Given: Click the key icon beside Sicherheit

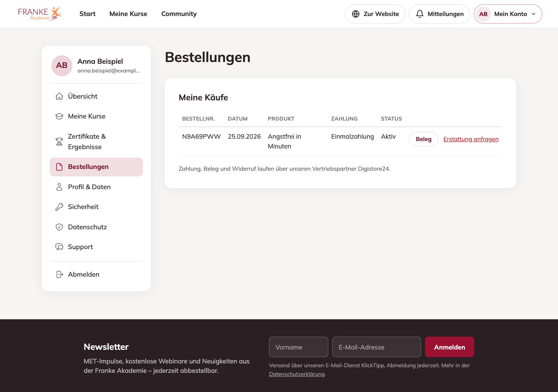Looking at the screenshot, I should [59, 207].
